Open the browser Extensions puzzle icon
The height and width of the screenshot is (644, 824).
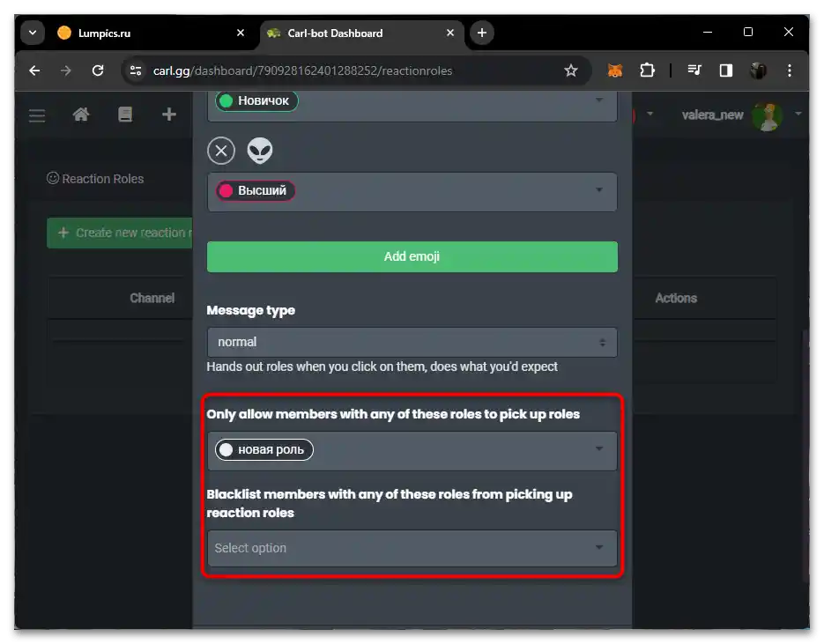pyautogui.click(x=647, y=70)
